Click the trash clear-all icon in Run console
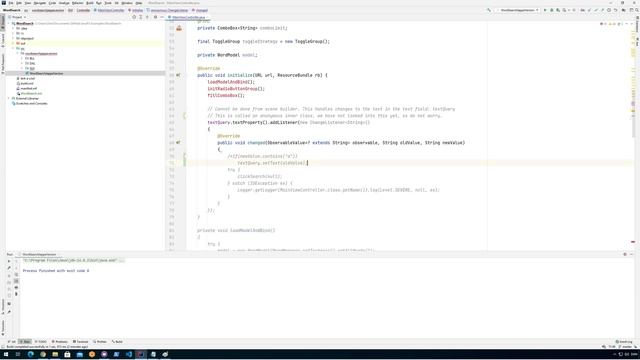 16,294
